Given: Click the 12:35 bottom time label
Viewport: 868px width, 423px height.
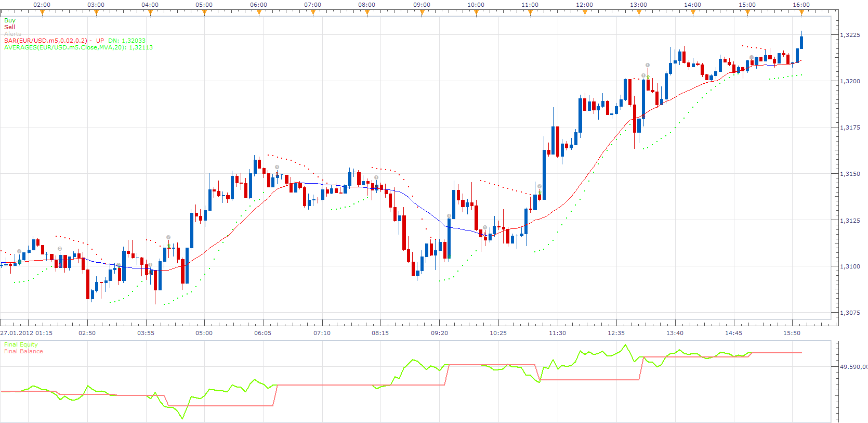Looking at the screenshot, I should [616, 333].
